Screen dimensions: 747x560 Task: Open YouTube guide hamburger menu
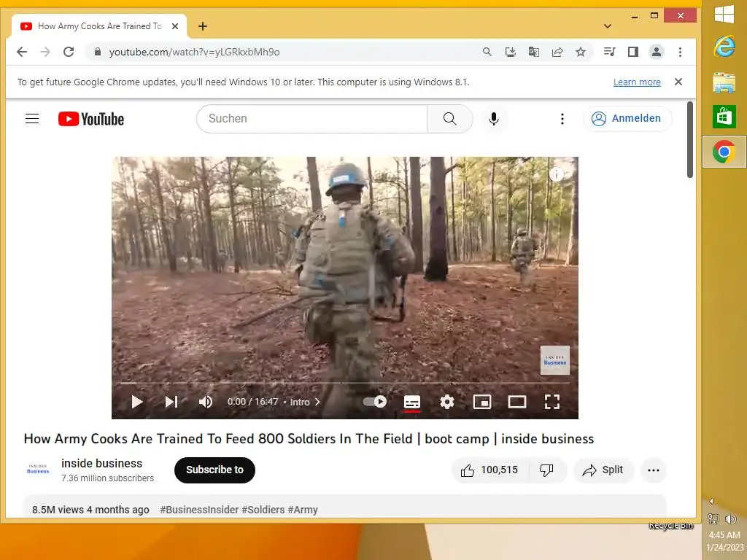click(32, 119)
